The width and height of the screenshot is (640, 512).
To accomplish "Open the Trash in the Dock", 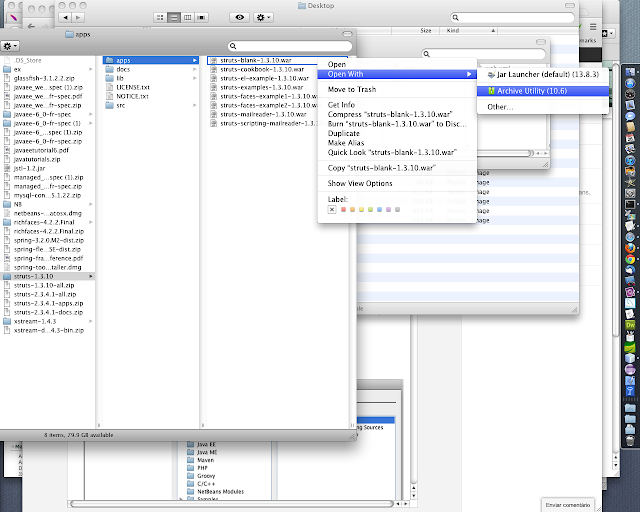I will coord(630,441).
